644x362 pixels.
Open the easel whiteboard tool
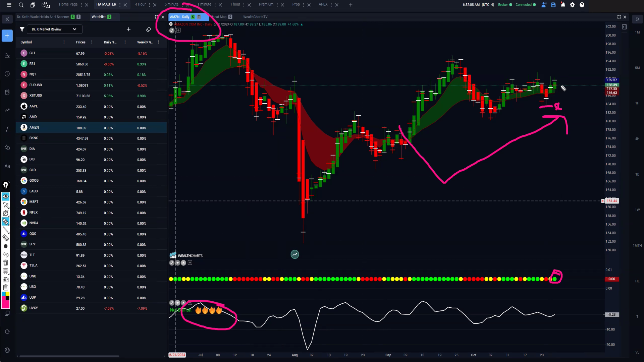pos(6,271)
